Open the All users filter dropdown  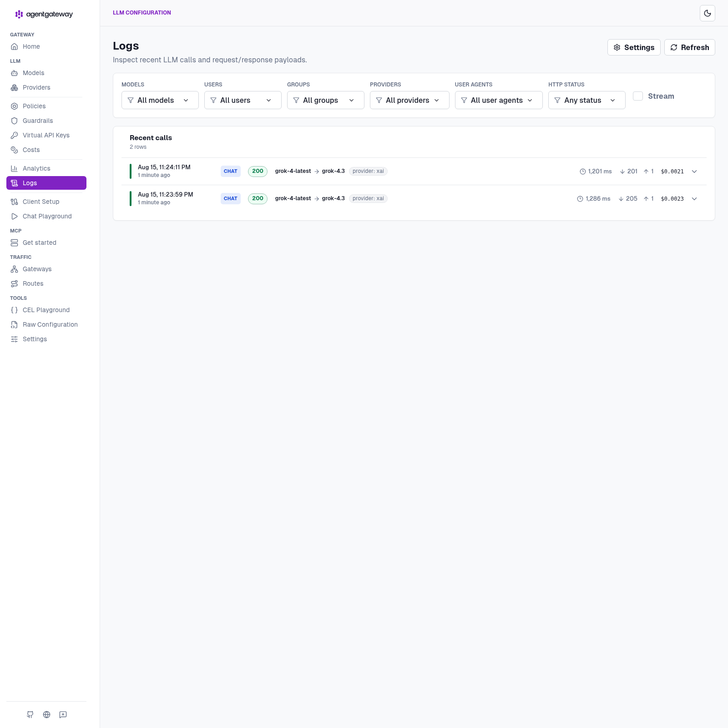pyautogui.click(x=243, y=100)
